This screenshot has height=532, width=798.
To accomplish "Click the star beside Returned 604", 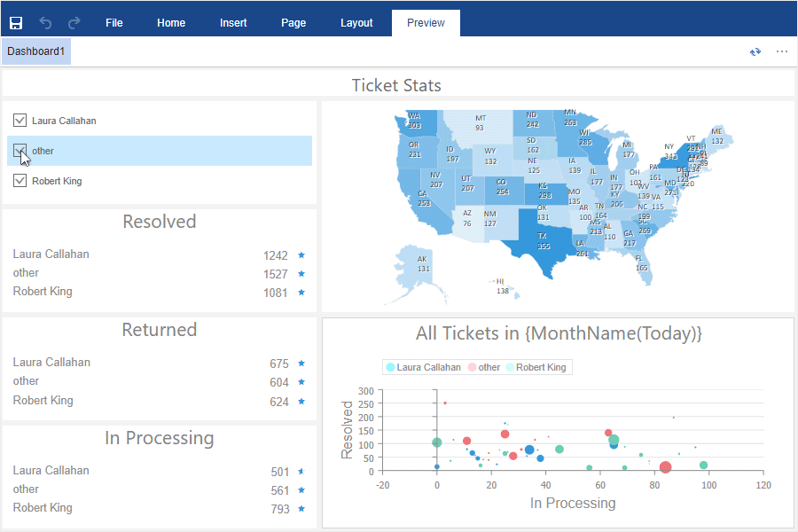I will [x=301, y=382].
